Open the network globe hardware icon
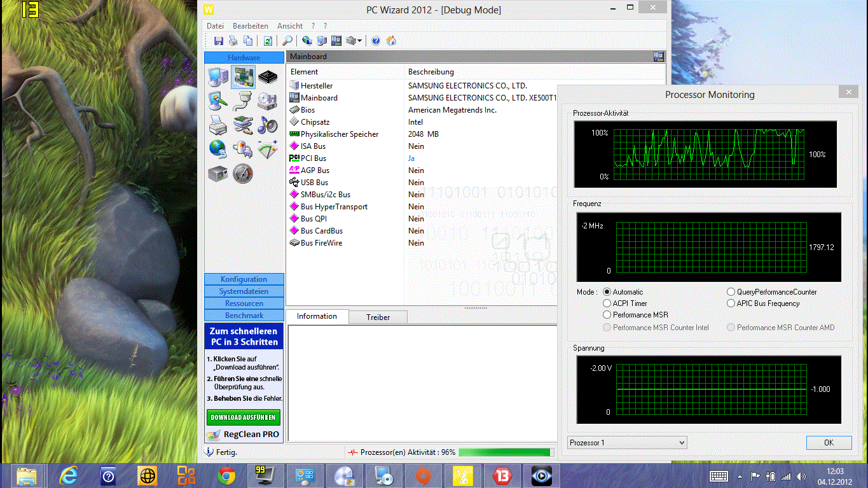This screenshot has width=868, height=488. [x=217, y=149]
